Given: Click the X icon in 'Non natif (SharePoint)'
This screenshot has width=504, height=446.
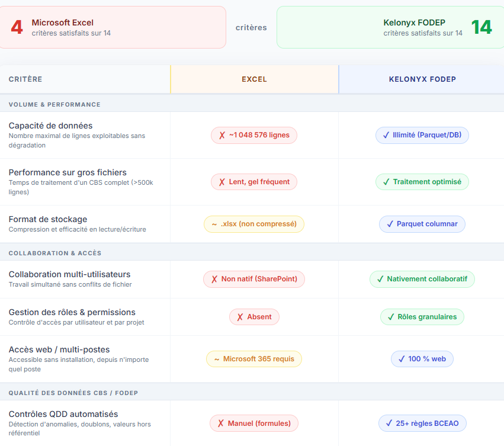Looking at the screenshot, I should 214,279.
